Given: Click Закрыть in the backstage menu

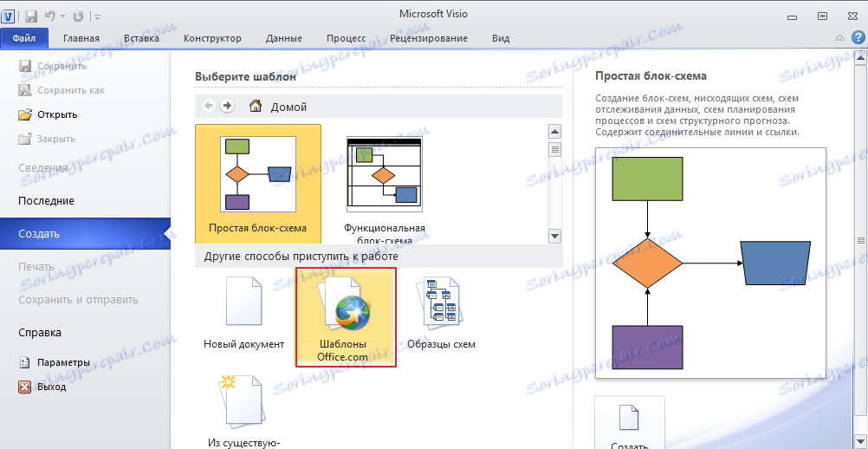Looking at the screenshot, I should [47, 139].
